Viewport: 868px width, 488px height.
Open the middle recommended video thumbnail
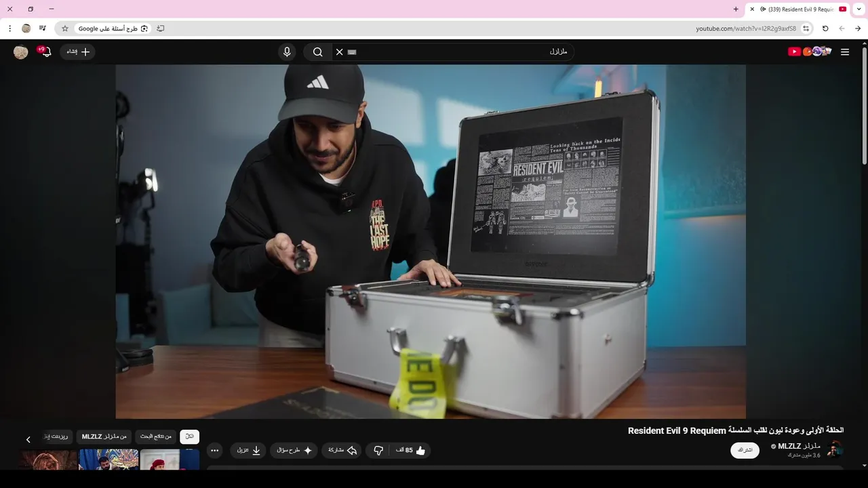[x=108, y=460]
